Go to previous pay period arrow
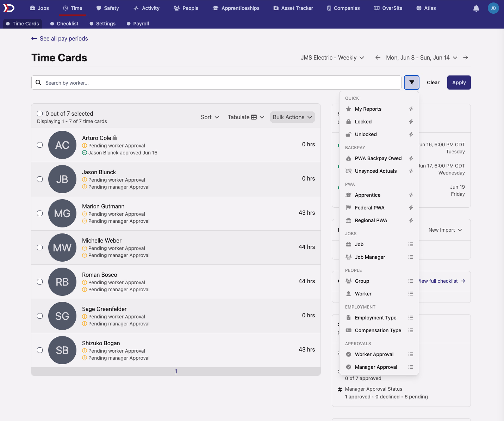 click(x=378, y=57)
